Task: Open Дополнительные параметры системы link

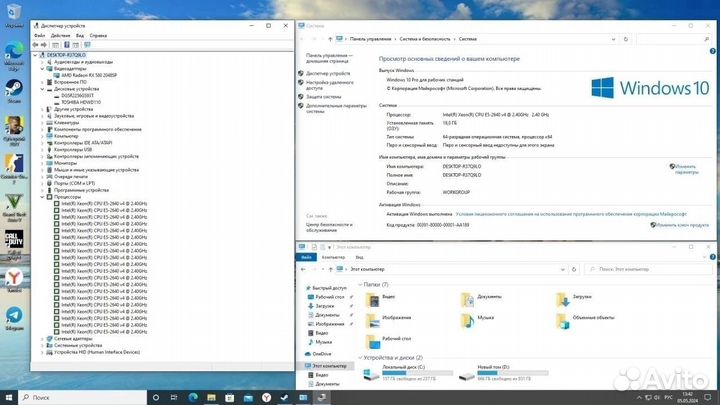Action: click(x=336, y=108)
